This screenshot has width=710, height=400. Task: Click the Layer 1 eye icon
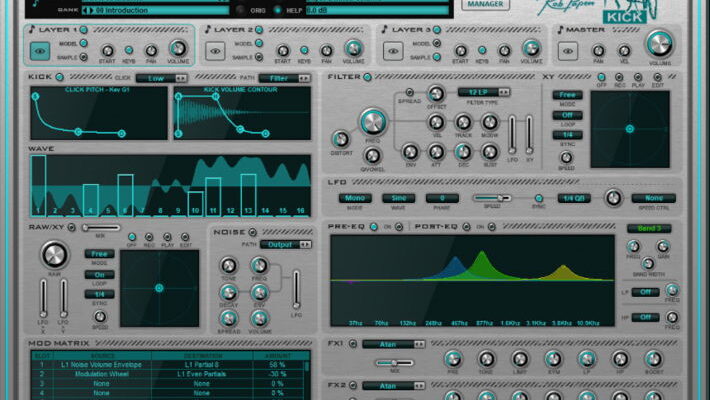click(x=42, y=49)
